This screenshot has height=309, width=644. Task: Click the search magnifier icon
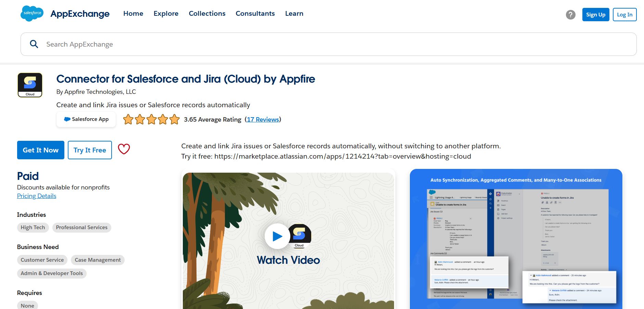[x=34, y=44]
